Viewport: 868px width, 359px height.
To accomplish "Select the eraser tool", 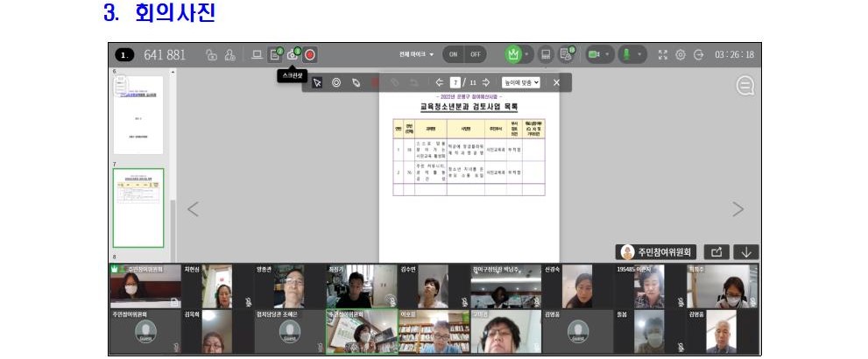I will [x=395, y=82].
